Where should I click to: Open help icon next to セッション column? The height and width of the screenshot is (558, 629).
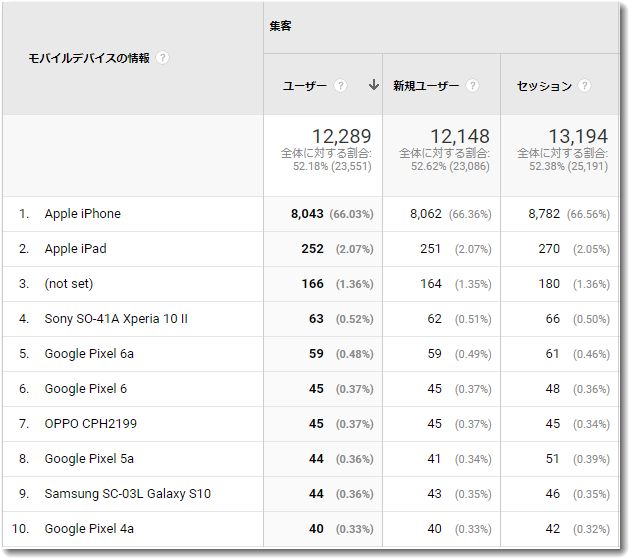[584, 86]
